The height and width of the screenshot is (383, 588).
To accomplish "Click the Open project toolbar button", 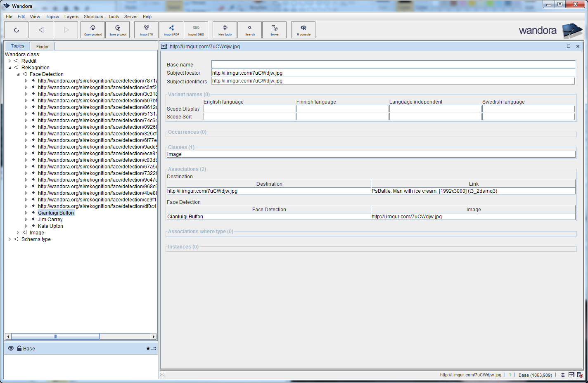I will (x=93, y=30).
